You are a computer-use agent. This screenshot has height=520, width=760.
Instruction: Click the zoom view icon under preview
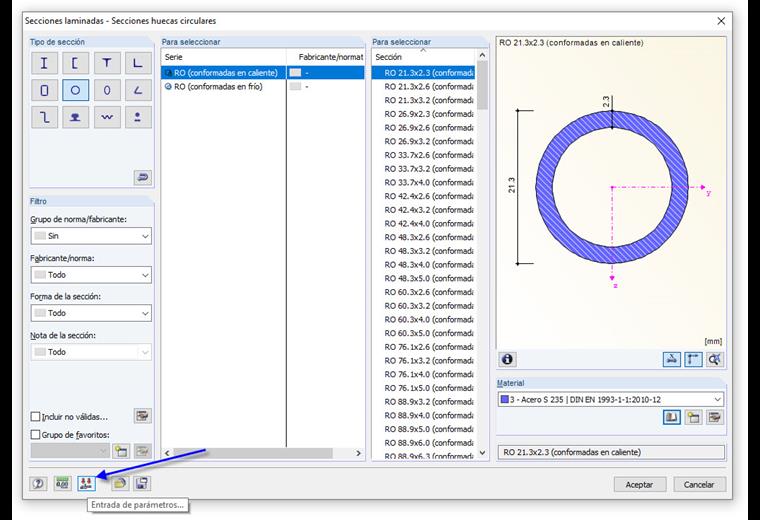[714, 359]
